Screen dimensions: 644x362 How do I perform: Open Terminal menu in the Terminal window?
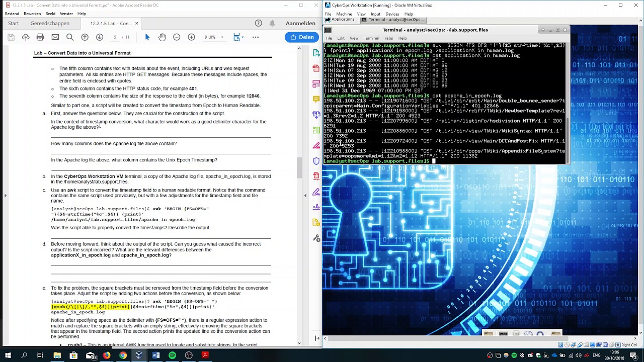pos(371,38)
